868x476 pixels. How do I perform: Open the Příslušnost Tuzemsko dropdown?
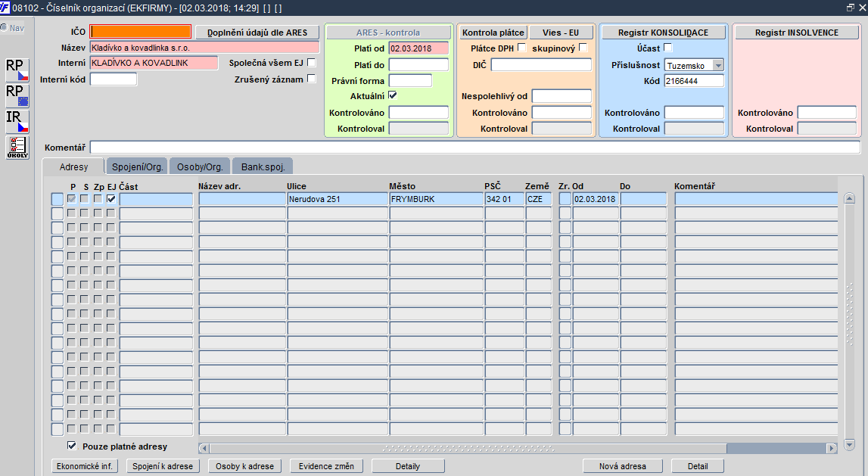(718, 65)
